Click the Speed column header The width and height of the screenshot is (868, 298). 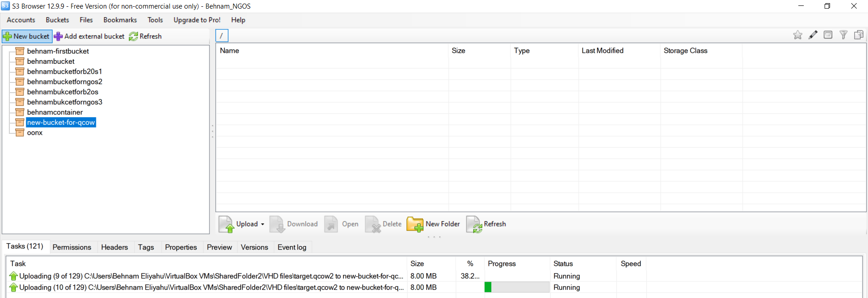click(x=631, y=264)
